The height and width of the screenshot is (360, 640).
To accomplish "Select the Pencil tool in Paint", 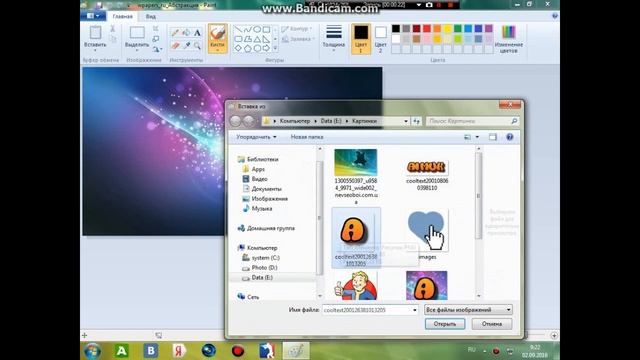I will (x=175, y=33).
